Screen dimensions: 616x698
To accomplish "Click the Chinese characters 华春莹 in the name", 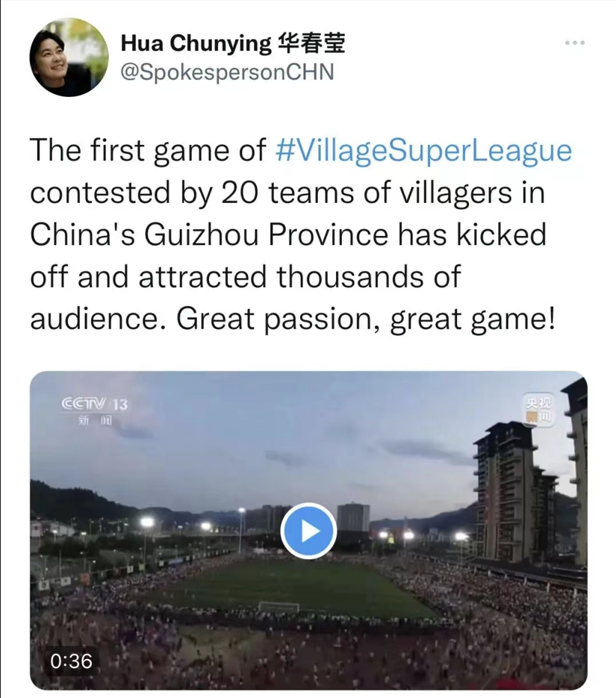I will 311,43.
